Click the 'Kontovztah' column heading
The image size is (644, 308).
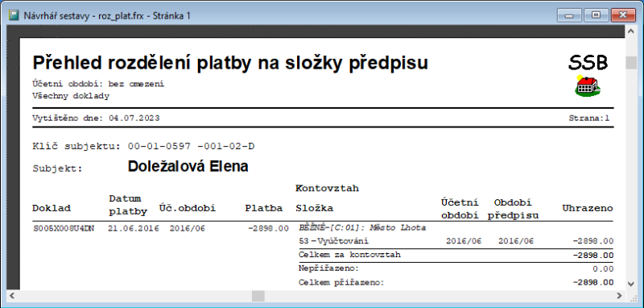pos(327,189)
